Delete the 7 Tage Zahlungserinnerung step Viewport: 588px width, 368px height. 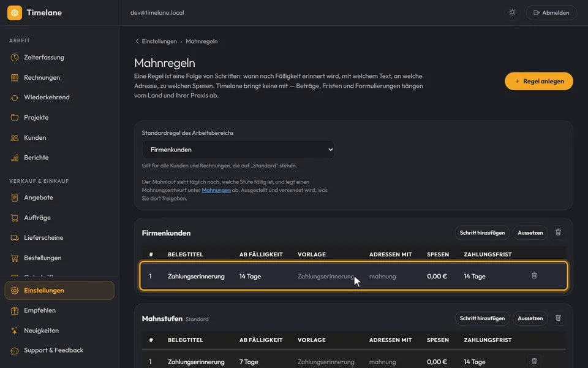click(534, 362)
